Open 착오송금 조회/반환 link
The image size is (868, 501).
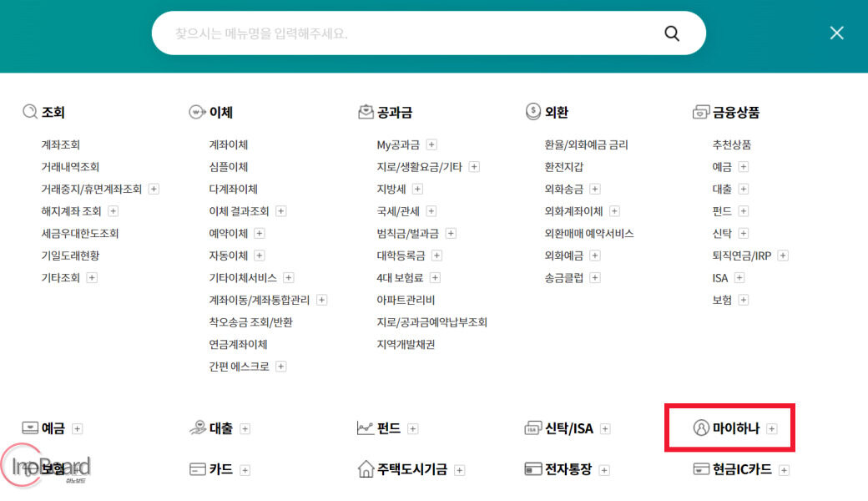click(x=250, y=321)
